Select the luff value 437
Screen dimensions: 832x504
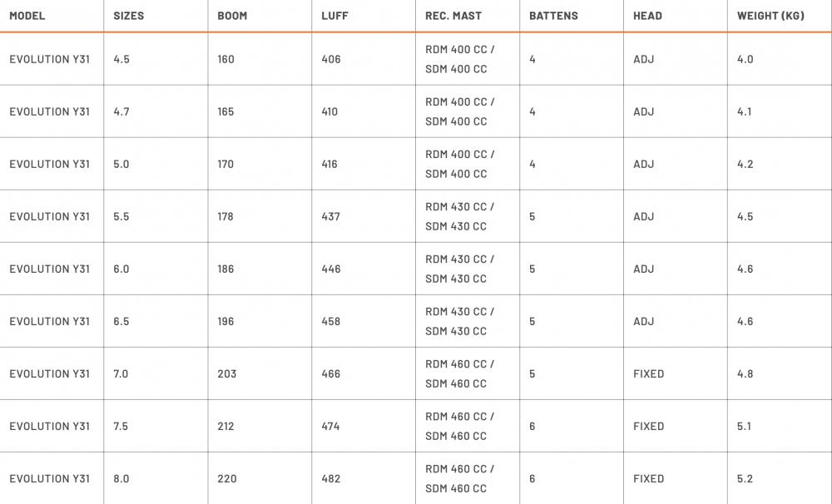[331, 216]
